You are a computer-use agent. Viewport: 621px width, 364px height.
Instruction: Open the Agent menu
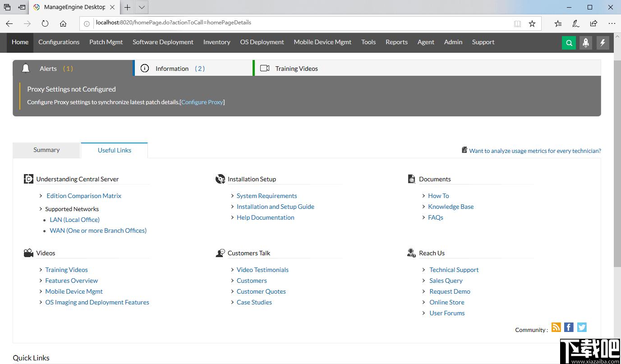426,42
